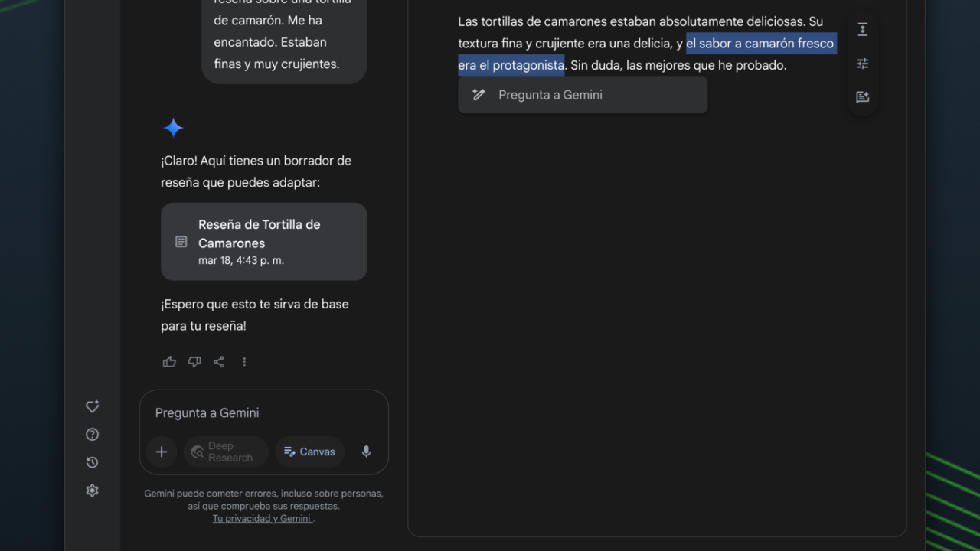Click the adjust length icon in canvas toolbar
The image size is (980, 551).
pos(863,29)
